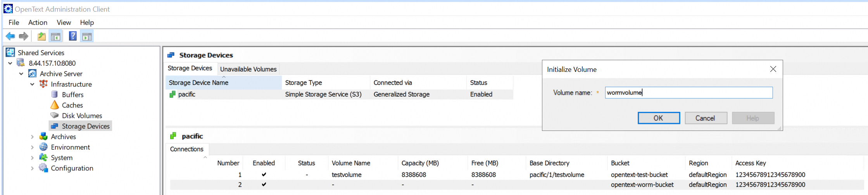Switch to the Unavailable Volumes tab
Screen dimensions: 868x195
click(248, 69)
